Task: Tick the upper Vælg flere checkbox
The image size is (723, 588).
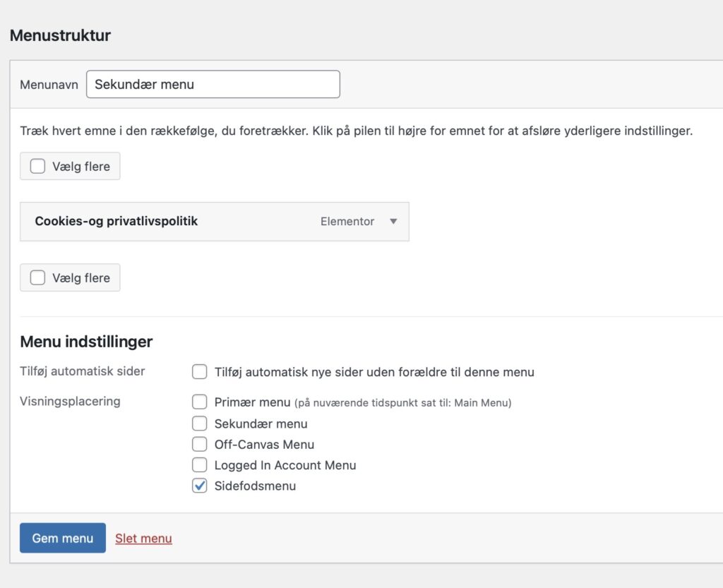Action: (x=37, y=166)
